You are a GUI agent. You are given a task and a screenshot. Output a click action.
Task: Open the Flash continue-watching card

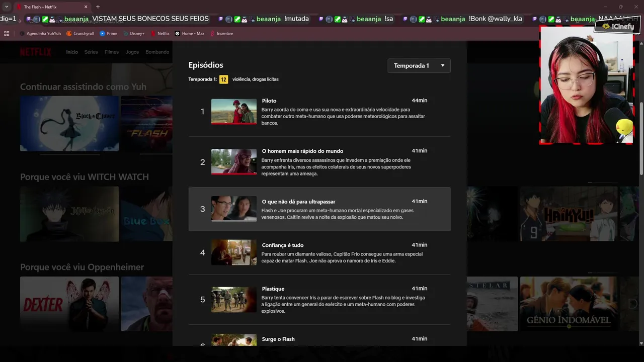146,124
